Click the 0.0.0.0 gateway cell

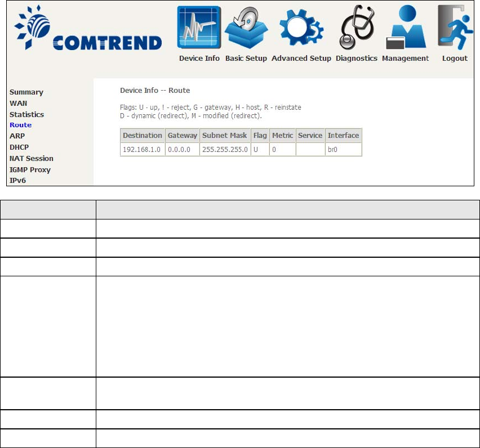(x=183, y=150)
